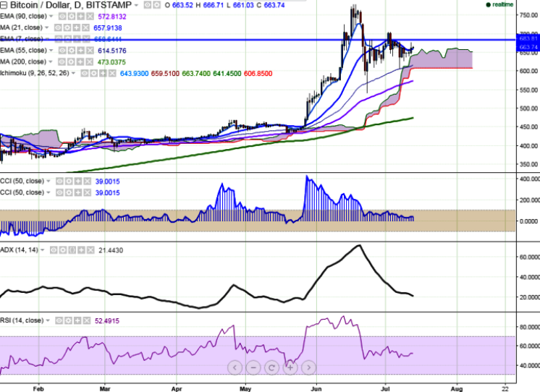This screenshot has height=392, width=540.
Task: Hide first CCI (50, close) with eye icon
Action: [59, 182]
